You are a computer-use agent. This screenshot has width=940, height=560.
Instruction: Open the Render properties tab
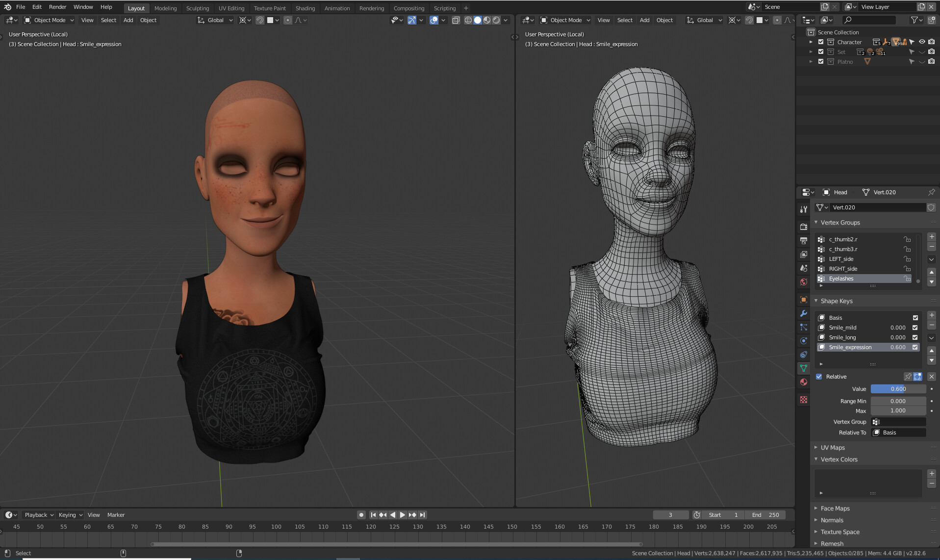(x=803, y=227)
